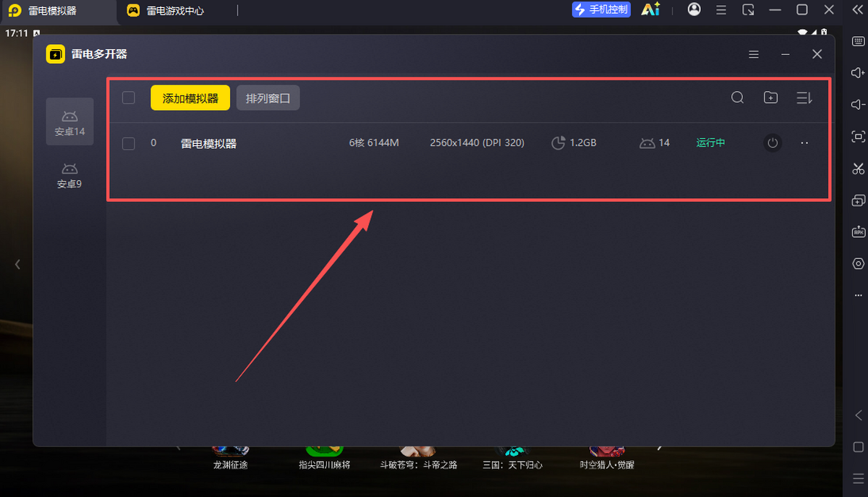The width and height of the screenshot is (868, 497).
Task: Minimize the 雷电多开器 window
Action: [x=786, y=54]
